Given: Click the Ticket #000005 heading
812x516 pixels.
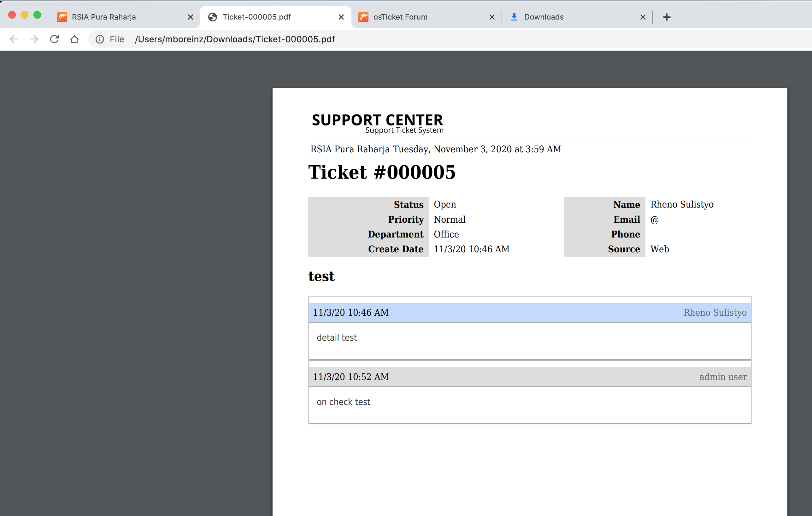Looking at the screenshot, I should tap(382, 172).
